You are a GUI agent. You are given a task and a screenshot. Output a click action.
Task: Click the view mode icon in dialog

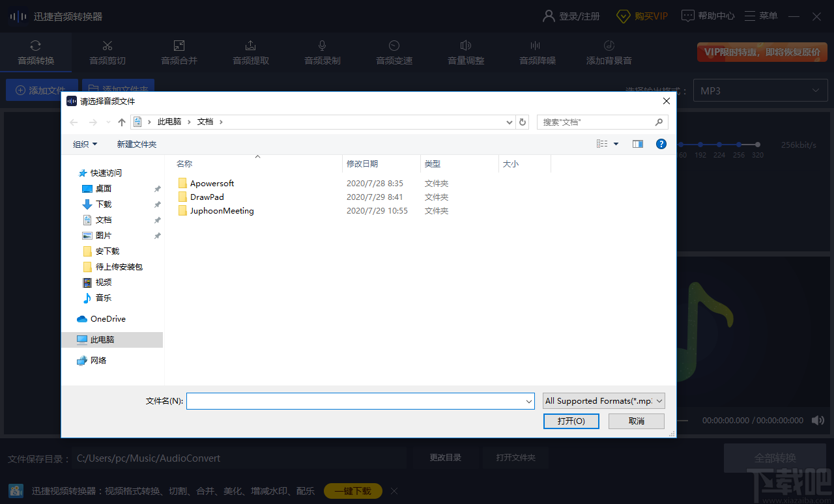tap(602, 144)
